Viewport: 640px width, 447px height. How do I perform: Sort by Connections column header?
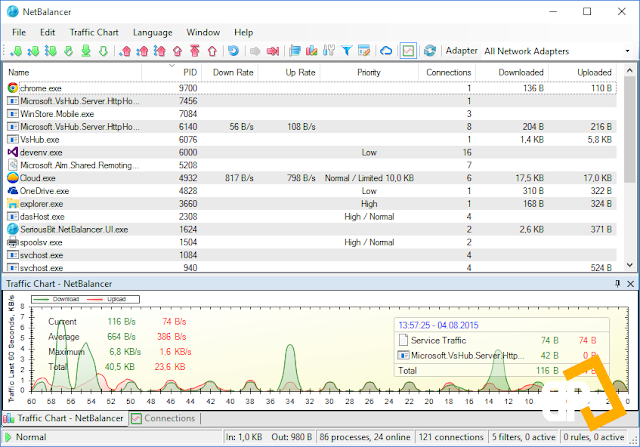click(x=447, y=73)
